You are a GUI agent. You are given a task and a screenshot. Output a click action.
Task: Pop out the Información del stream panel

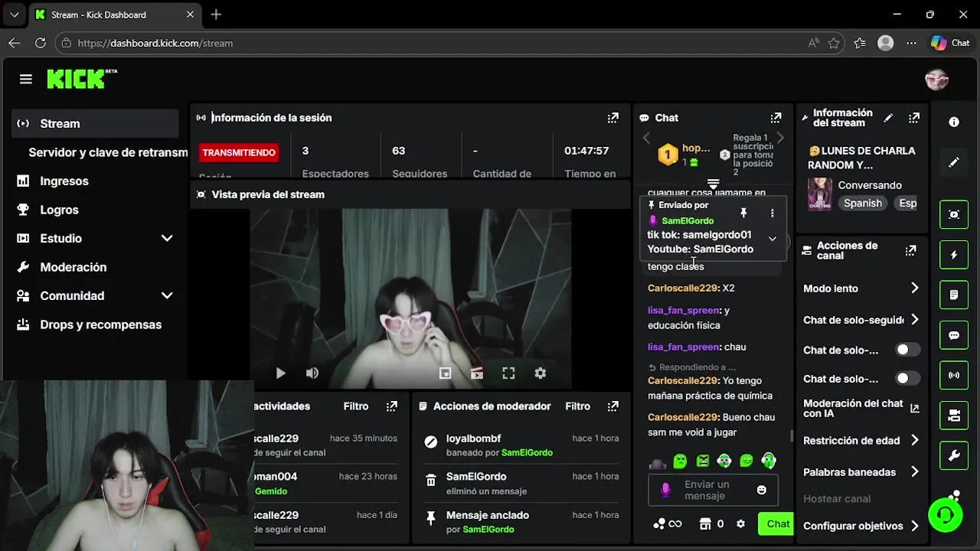point(914,118)
